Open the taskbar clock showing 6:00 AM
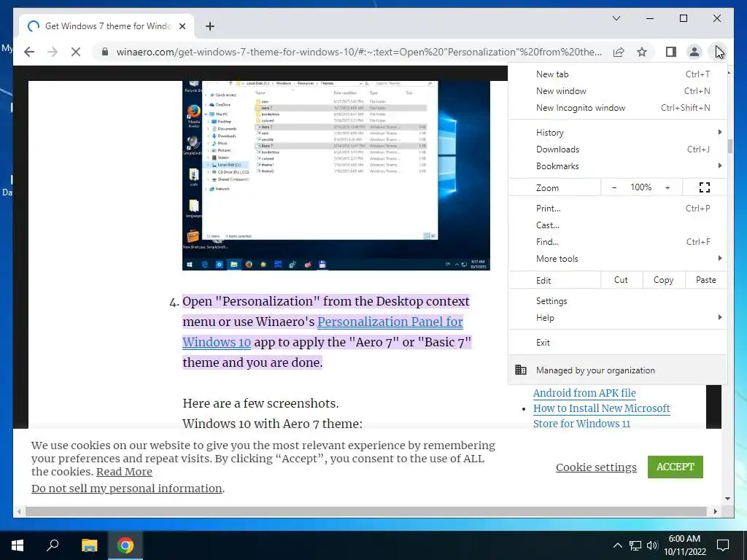This screenshot has height=560, width=747. pos(684,545)
